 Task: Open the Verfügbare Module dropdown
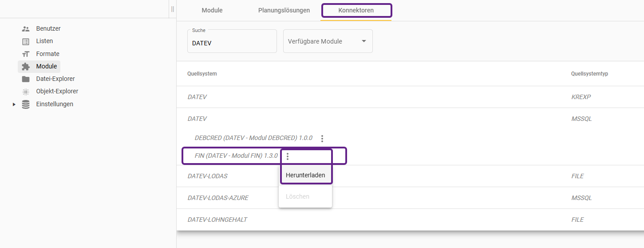(x=328, y=41)
